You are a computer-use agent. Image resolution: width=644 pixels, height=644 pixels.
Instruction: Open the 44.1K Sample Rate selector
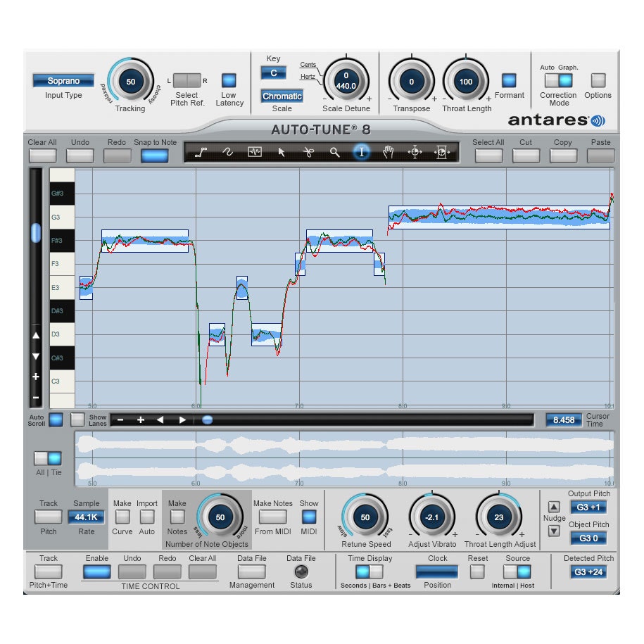click(x=87, y=517)
